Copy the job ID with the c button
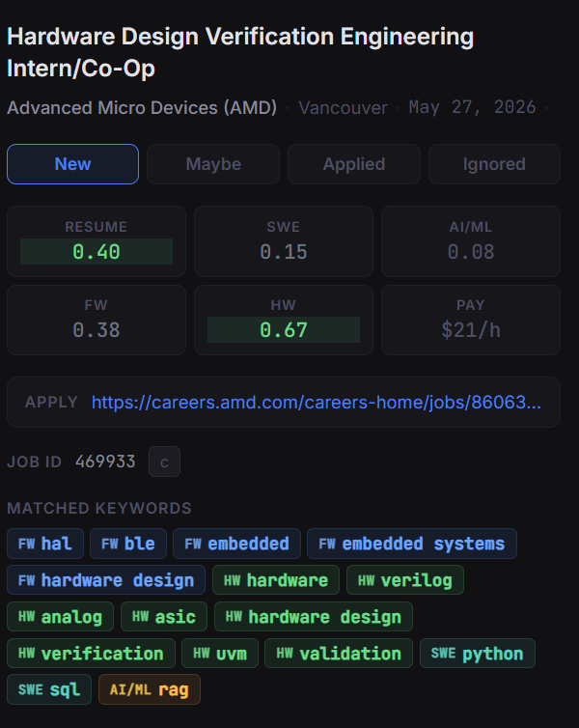The width and height of the screenshot is (579, 728). [x=164, y=462]
